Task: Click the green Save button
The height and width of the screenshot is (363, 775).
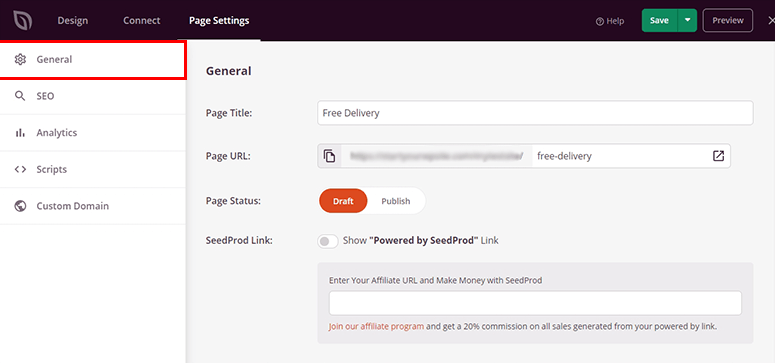Action: click(x=659, y=20)
